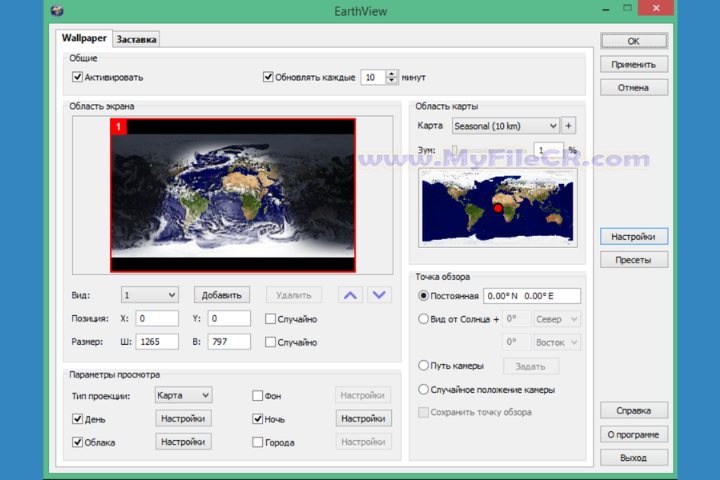Open Настройки in the right sidebar
Screen dimensions: 720x480
coord(634,237)
